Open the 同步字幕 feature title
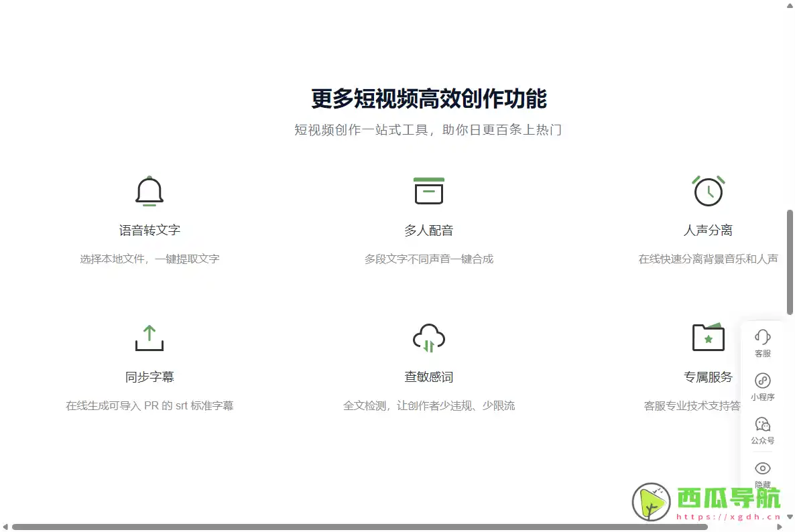Screen dimensions: 795x532 (149, 377)
